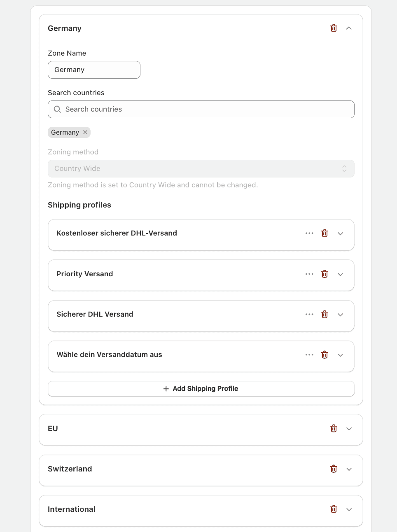The width and height of the screenshot is (397, 532).
Task: Delete the Kostenloser sicherer DHL-Versand profile
Action: pos(325,233)
